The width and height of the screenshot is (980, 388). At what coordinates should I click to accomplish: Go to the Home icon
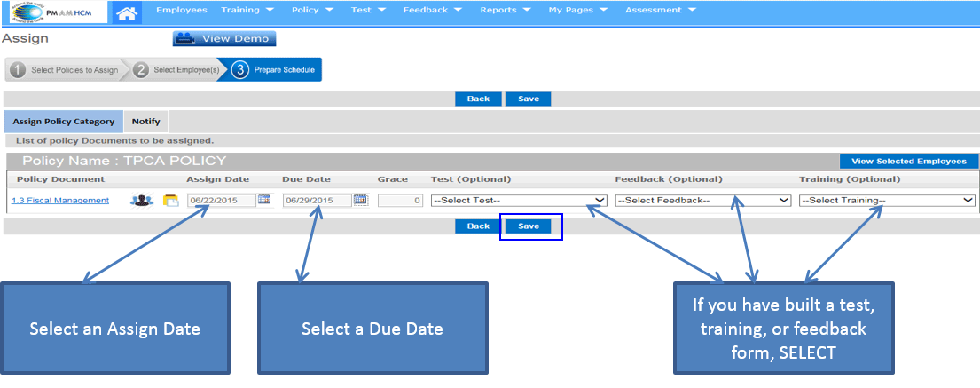(129, 12)
